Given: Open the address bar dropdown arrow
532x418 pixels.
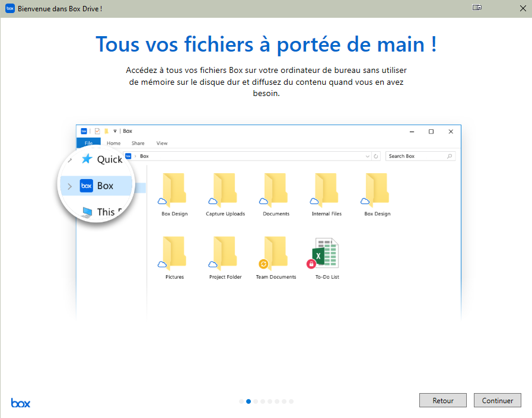Looking at the screenshot, I should [367, 157].
